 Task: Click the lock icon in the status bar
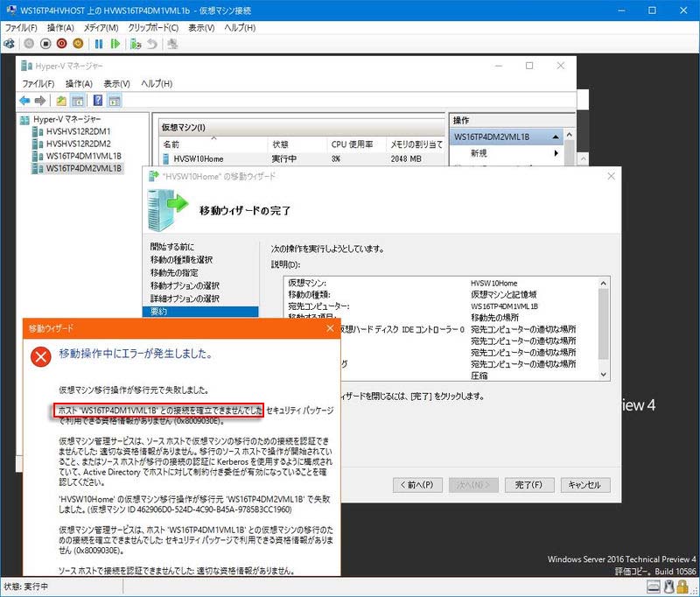pos(682,586)
